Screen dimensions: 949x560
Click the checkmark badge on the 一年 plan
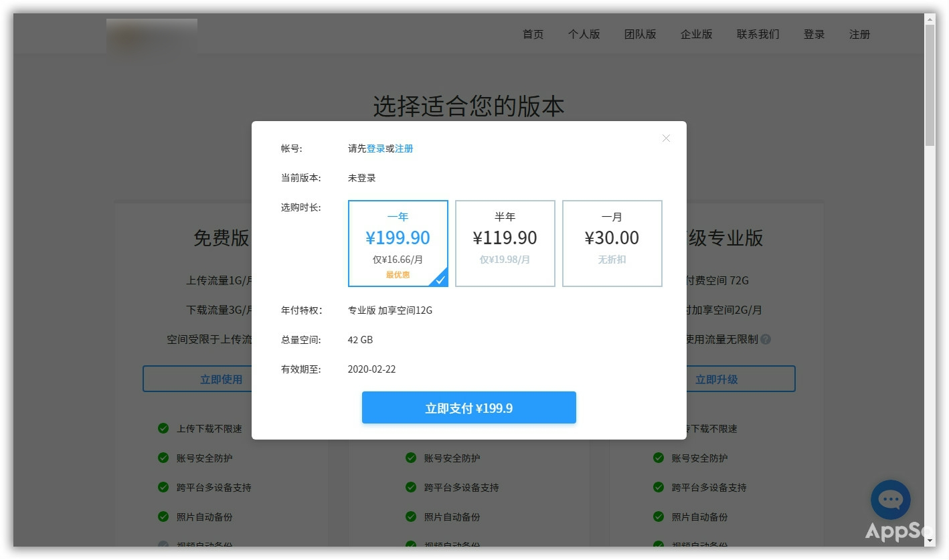(440, 280)
